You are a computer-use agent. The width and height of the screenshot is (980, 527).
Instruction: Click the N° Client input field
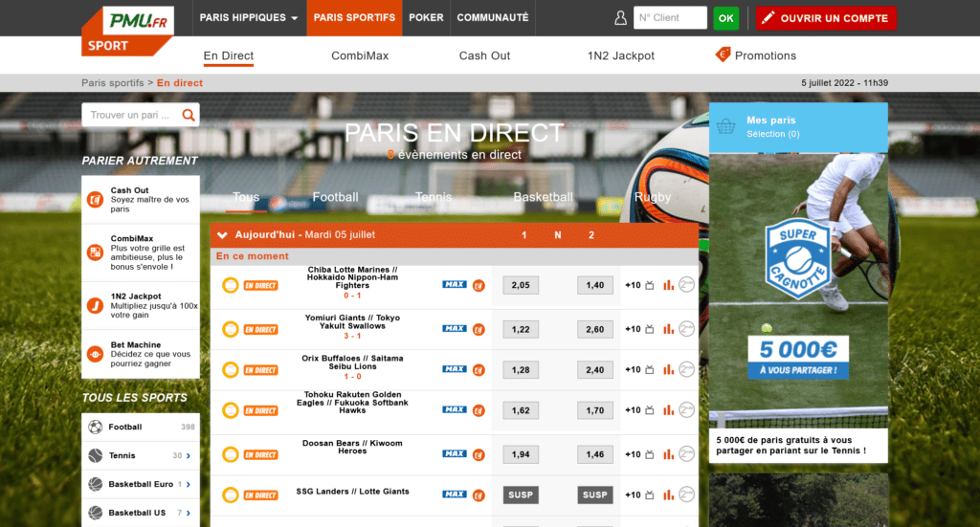click(670, 18)
